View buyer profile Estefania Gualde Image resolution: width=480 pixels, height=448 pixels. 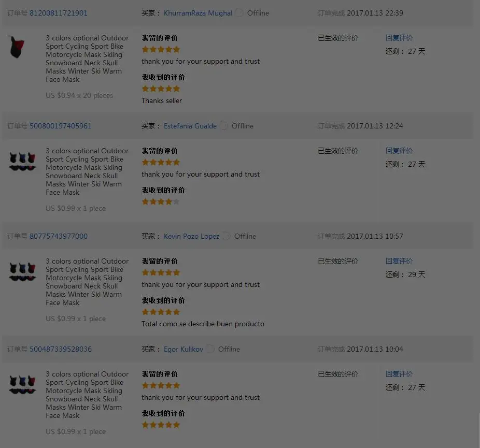[190, 126]
